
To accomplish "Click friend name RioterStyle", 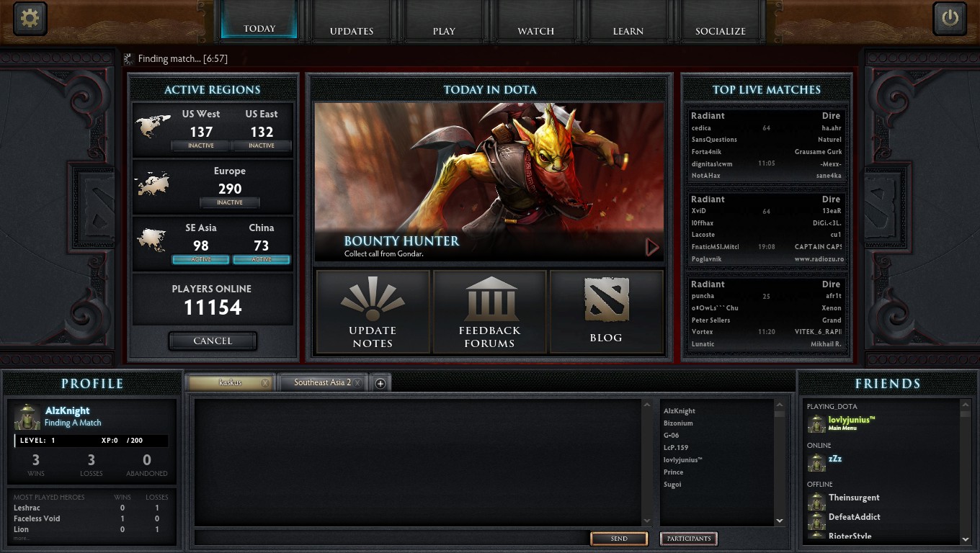I will [x=850, y=536].
